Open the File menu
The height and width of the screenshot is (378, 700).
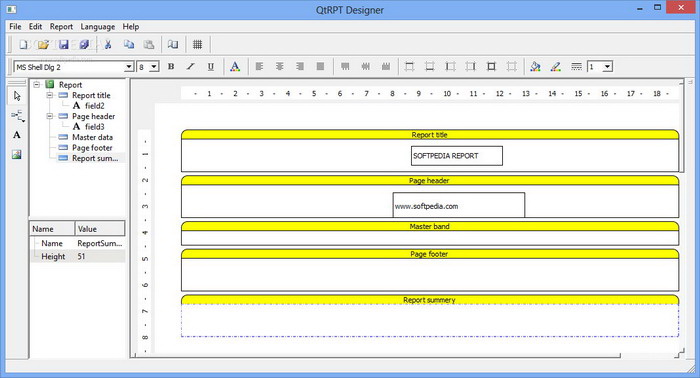pyautogui.click(x=15, y=27)
